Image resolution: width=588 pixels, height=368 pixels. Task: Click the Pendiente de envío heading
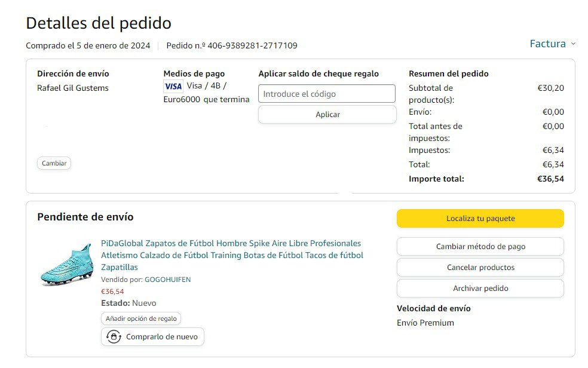(85, 217)
